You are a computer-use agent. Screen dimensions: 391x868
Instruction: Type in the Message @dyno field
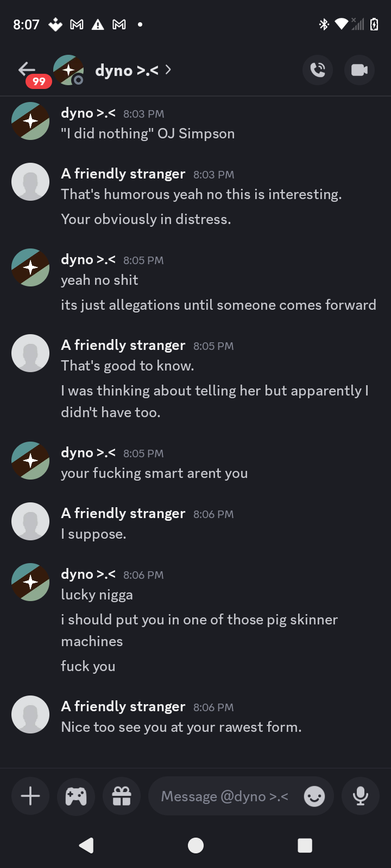click(225, 796)
